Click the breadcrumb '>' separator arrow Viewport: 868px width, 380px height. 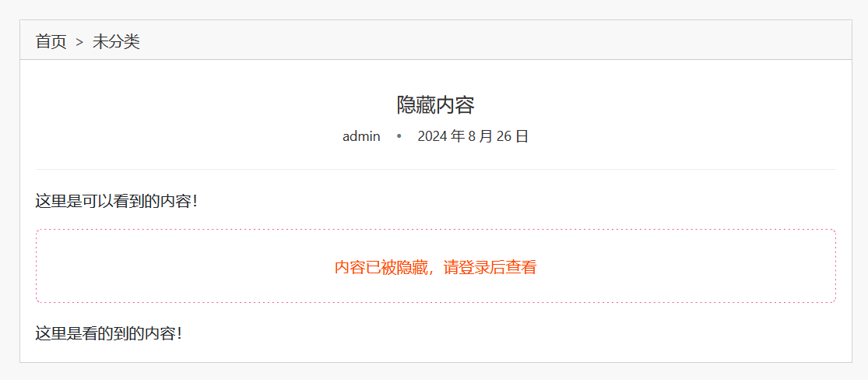[79, 41]
